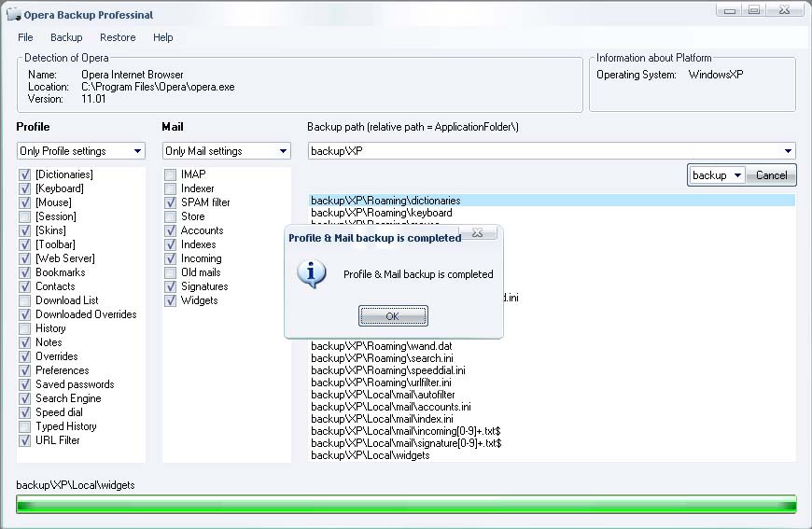Open the Restore menu
812x529 pixels.
point(118,37)
